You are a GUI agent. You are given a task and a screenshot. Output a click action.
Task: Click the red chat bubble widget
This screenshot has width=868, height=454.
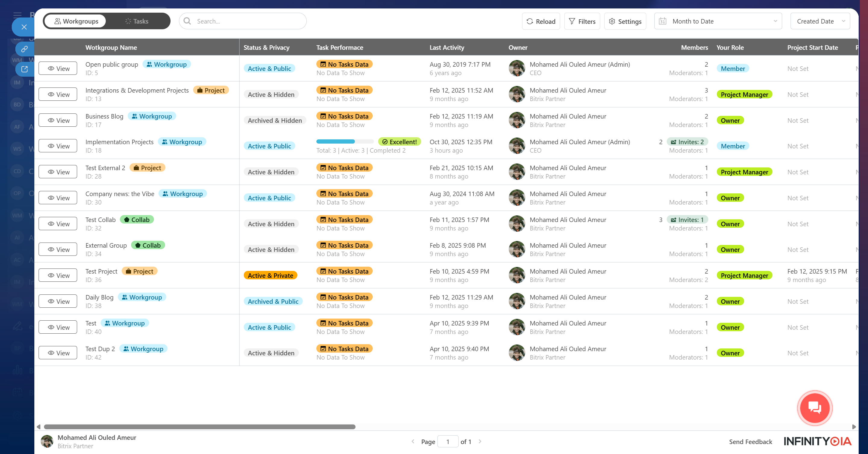click(814, 408)
